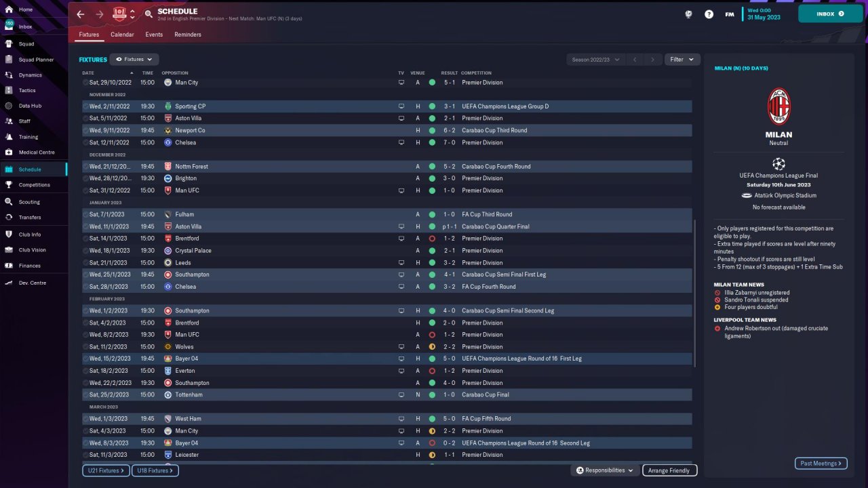Expand the club switcher chevron beside badge
This screenshot has width=868, height=488.
[x=132, y=14]
